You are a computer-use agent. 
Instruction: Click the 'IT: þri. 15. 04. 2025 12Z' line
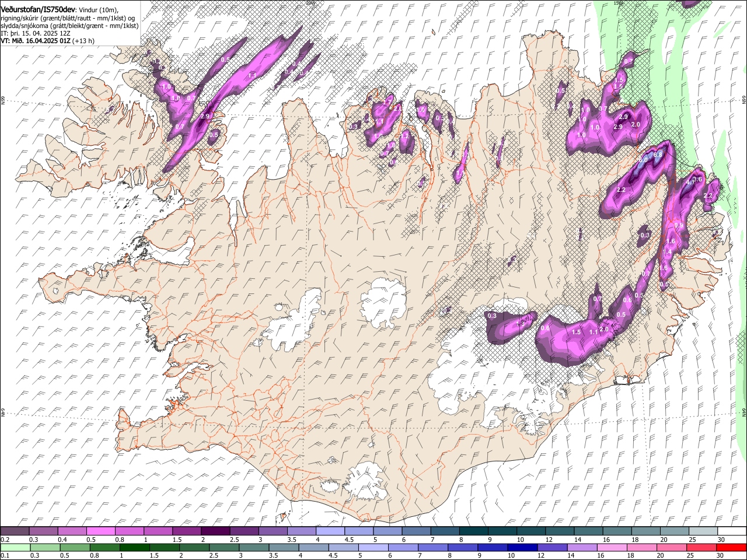coord(37,33)
